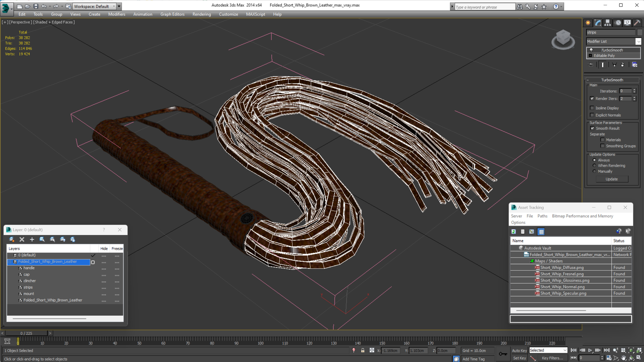Click the Selection Lock padlock icon
Viewport: 644px width, 362px height.
[363, 350]
